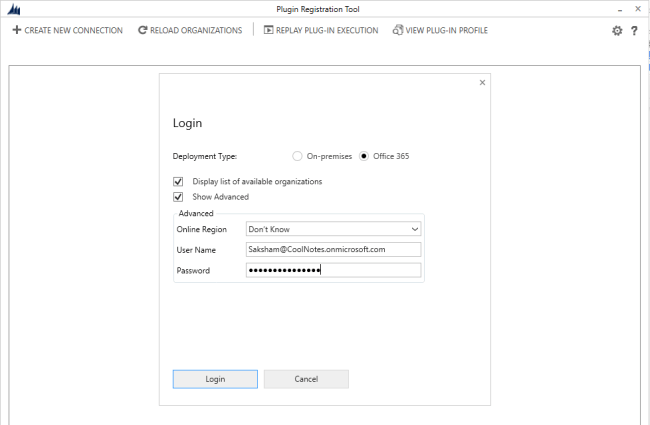Click the Cancel button

coord(306,379)
